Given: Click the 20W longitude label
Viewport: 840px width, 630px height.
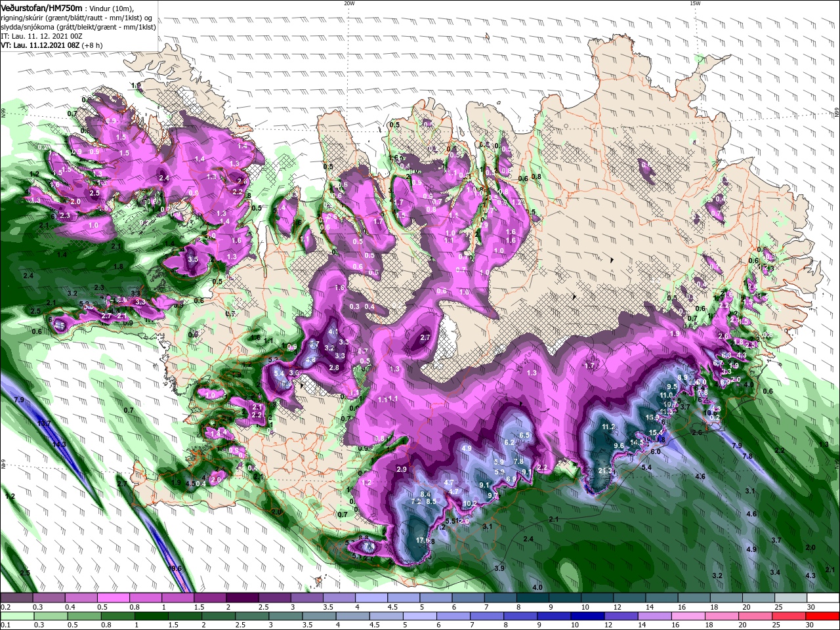Looking at the screenshot, I should (349, 3).
